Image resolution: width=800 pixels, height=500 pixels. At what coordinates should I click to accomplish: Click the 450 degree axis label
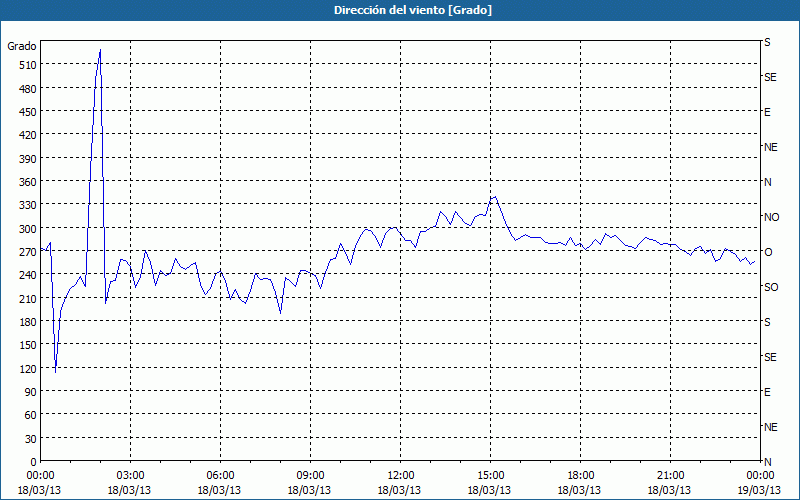click(28, 112)
